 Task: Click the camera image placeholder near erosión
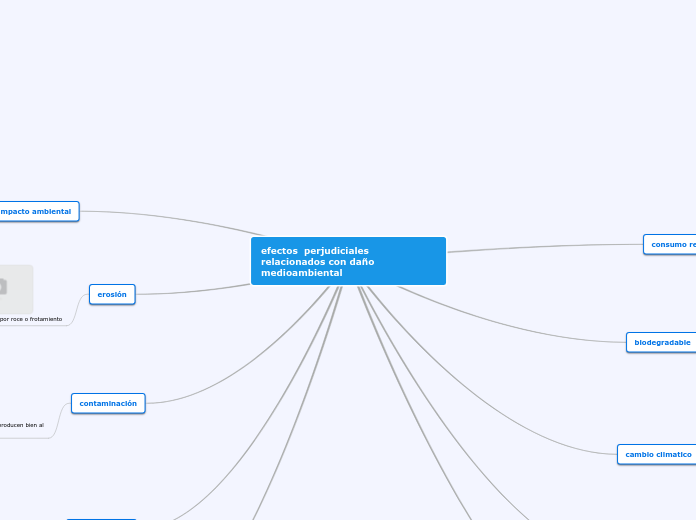pyautogui.click(x=16, y=290)
